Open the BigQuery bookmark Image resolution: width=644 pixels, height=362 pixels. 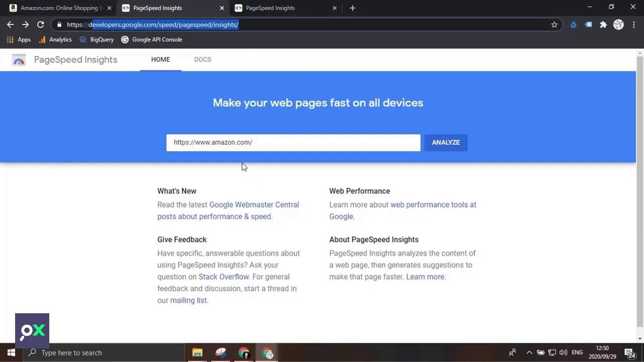(x=97, y=39)
